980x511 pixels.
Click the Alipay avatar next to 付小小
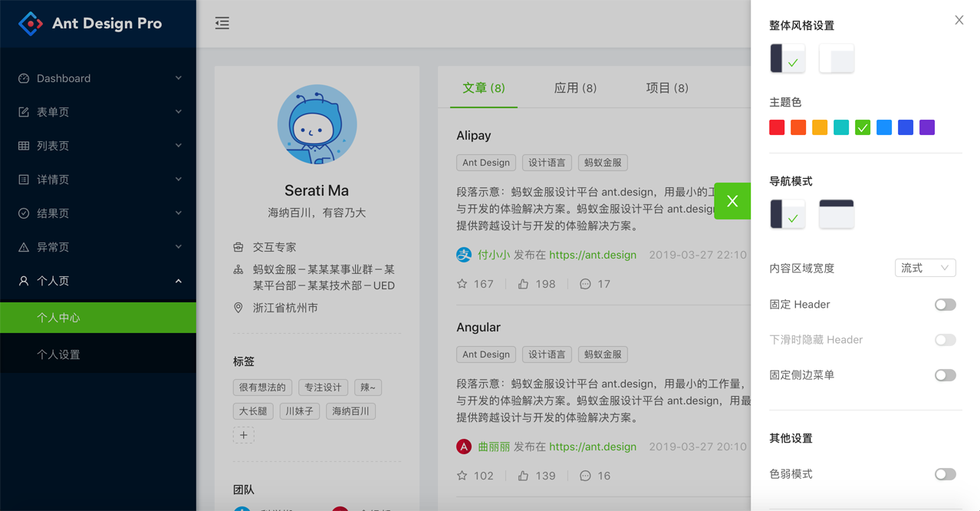point(464,255)
